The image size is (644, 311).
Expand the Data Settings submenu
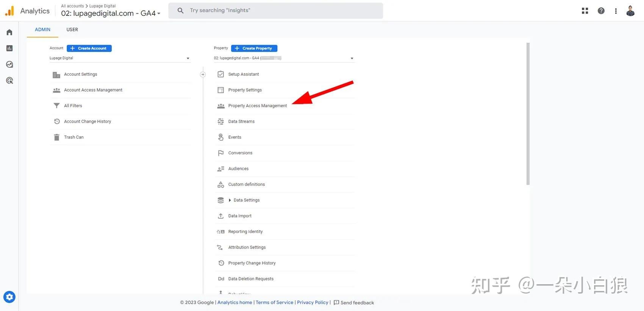tap(230, 200)
